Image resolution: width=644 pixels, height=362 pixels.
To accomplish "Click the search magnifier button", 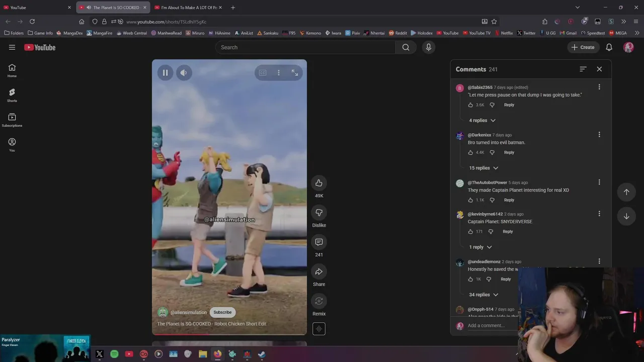I will (406, 47).
